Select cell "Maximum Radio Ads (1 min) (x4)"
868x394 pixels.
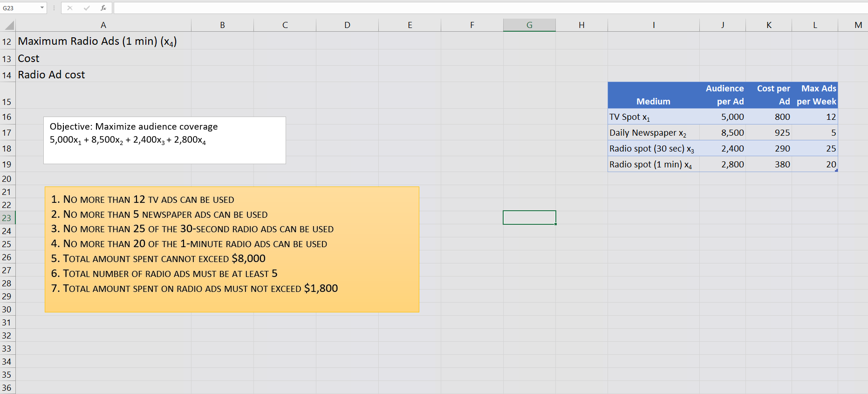[x=103, y=41]
